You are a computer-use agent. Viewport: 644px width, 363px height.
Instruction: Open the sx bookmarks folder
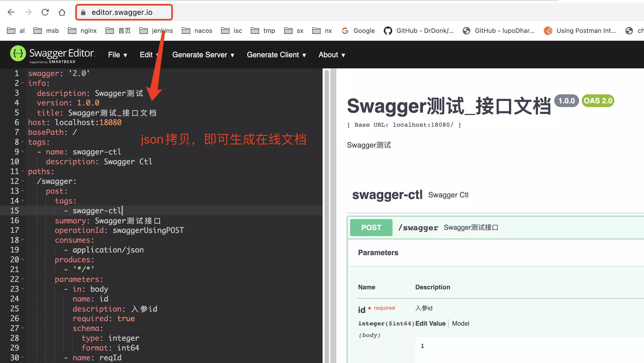tap(294, 31)
